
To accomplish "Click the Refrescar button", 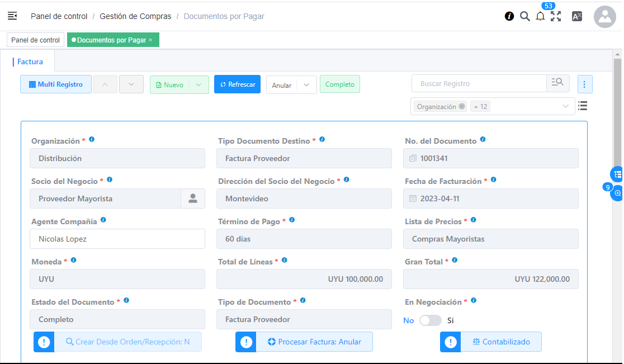I will tap(237, 84).
